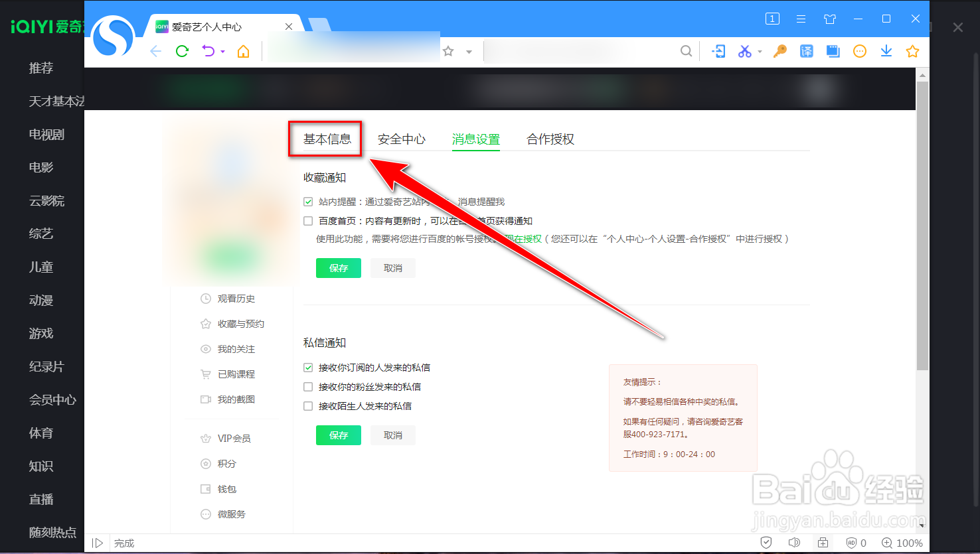Select 综艺 in iQIYI app sidebar
Screen dimensions: 980x554
click(x=41, y=234)
